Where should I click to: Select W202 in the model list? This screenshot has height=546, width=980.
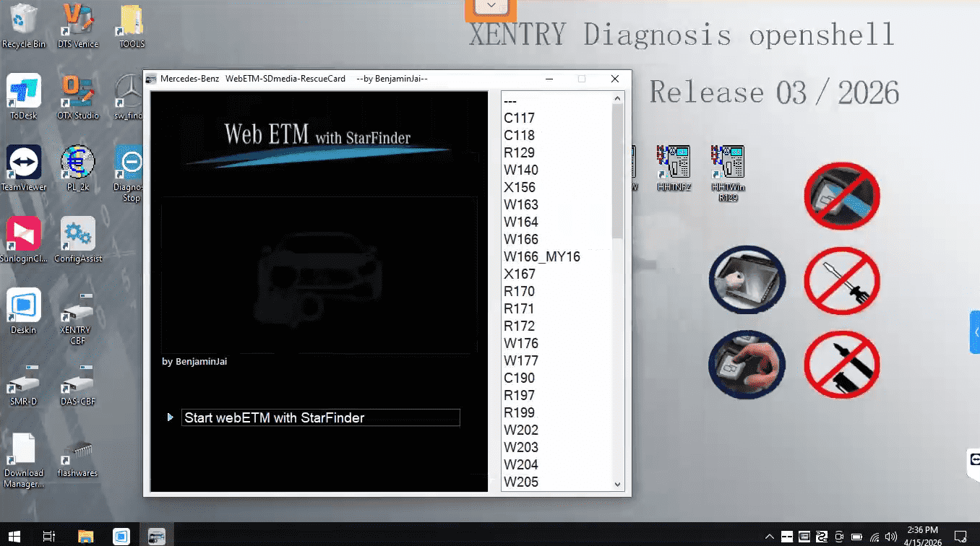click(x=556, y=430)
